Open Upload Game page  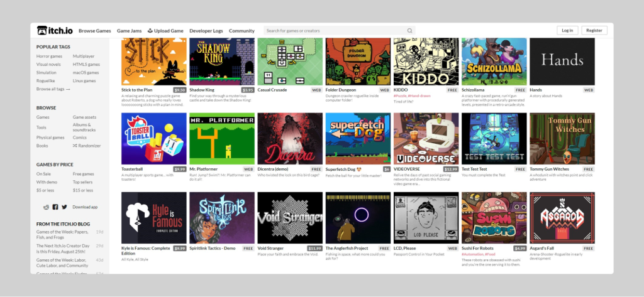click(x=165, y=31)
